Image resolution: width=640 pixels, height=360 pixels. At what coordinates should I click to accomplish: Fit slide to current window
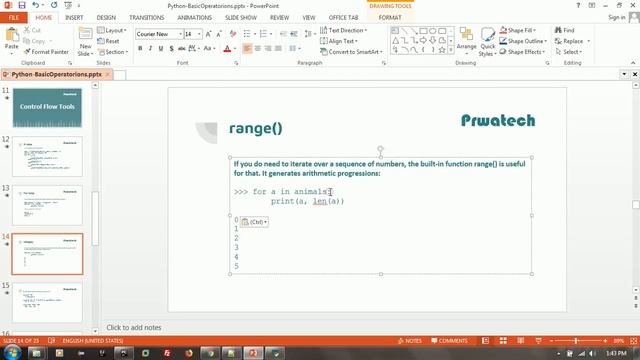633,340
